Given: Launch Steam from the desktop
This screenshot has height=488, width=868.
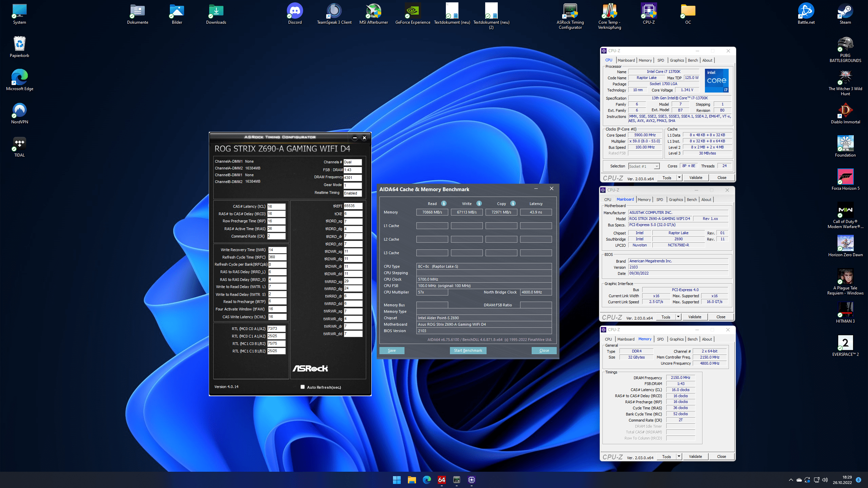Looking at the screenshot, I should [845, 14].
